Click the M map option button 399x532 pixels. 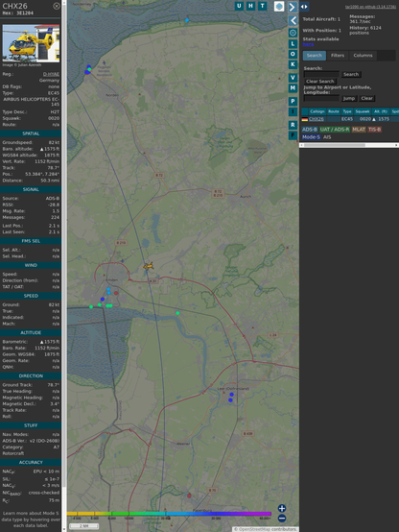pos(293,88)
